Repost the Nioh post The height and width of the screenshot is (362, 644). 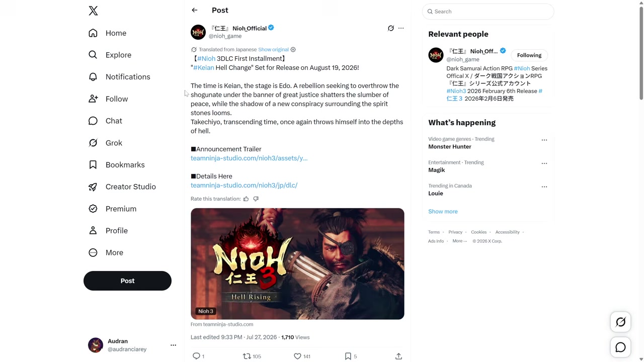(x=252, y=356)
